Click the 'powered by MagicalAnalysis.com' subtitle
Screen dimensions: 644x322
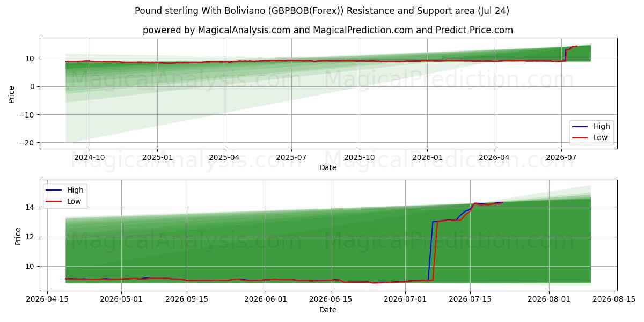click(328, 30)
